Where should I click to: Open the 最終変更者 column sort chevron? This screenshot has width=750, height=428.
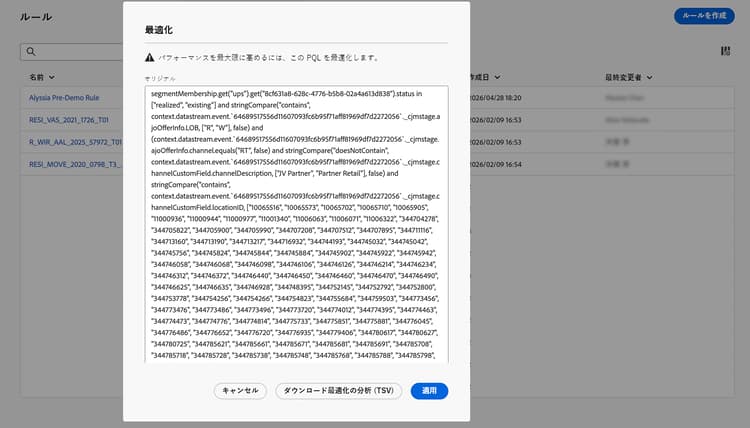(650, 77)
